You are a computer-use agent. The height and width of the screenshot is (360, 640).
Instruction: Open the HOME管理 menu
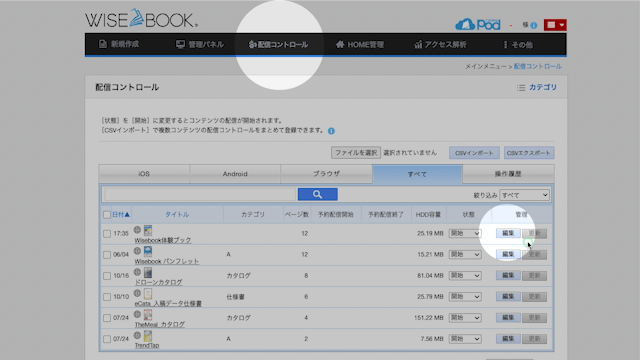click(x=360, y=44)
